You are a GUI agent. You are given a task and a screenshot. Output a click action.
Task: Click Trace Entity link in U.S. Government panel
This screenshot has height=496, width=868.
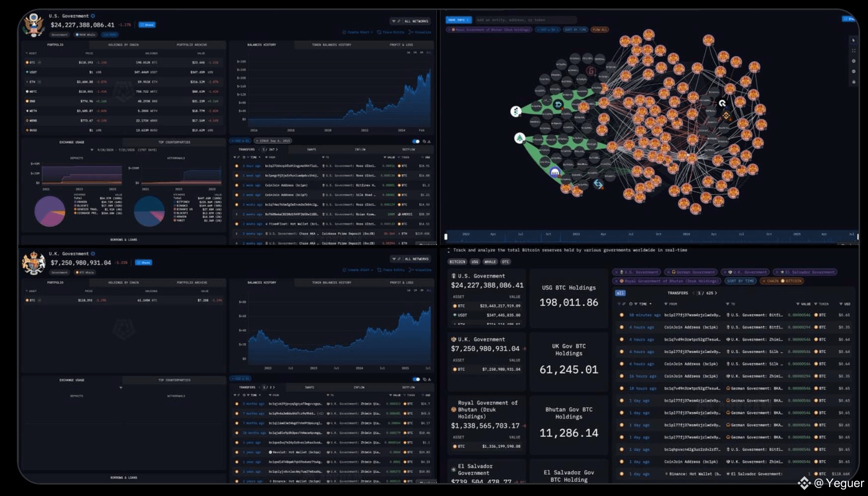pyautogui.click(x=391, y=32)
